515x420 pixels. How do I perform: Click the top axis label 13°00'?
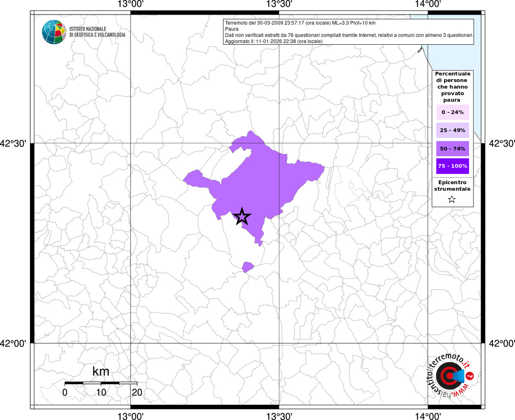tap(130, 5)
